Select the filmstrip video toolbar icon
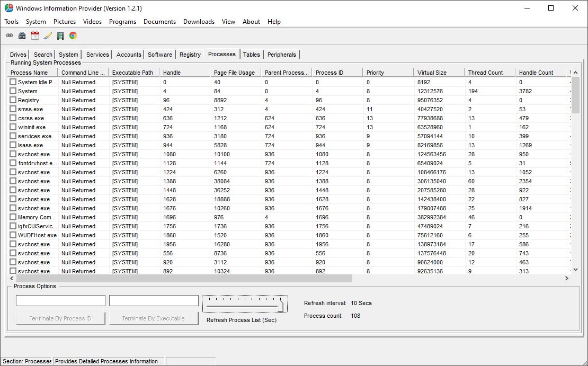 point(60,35)
